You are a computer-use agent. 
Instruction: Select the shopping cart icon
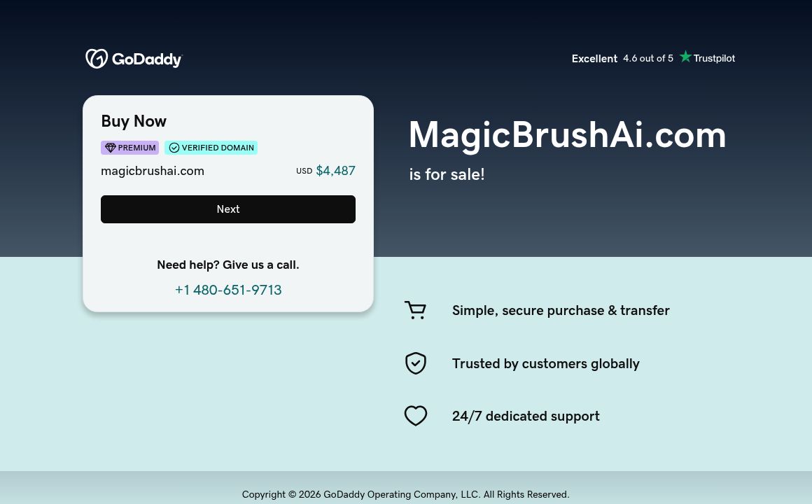(x=415, y=310)
